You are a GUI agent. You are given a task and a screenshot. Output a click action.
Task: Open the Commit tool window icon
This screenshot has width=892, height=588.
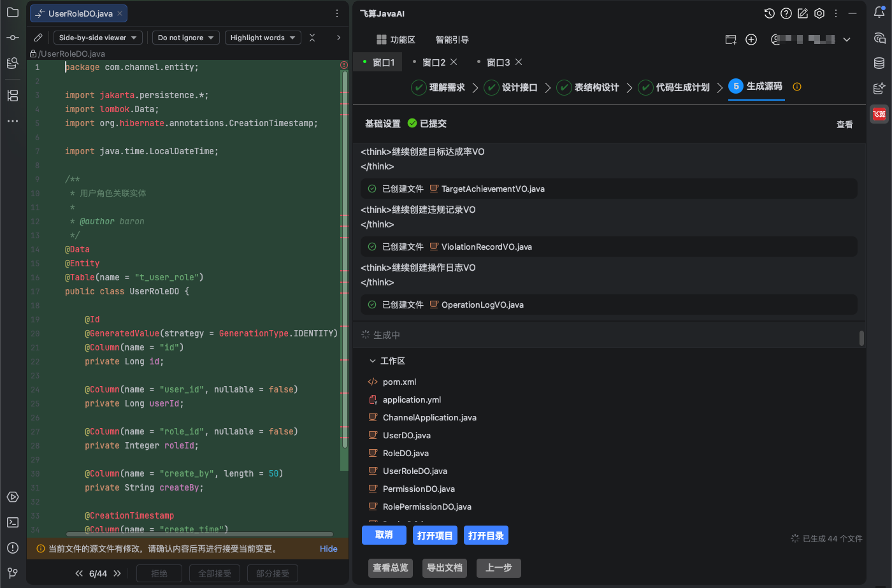pos(13,38)
